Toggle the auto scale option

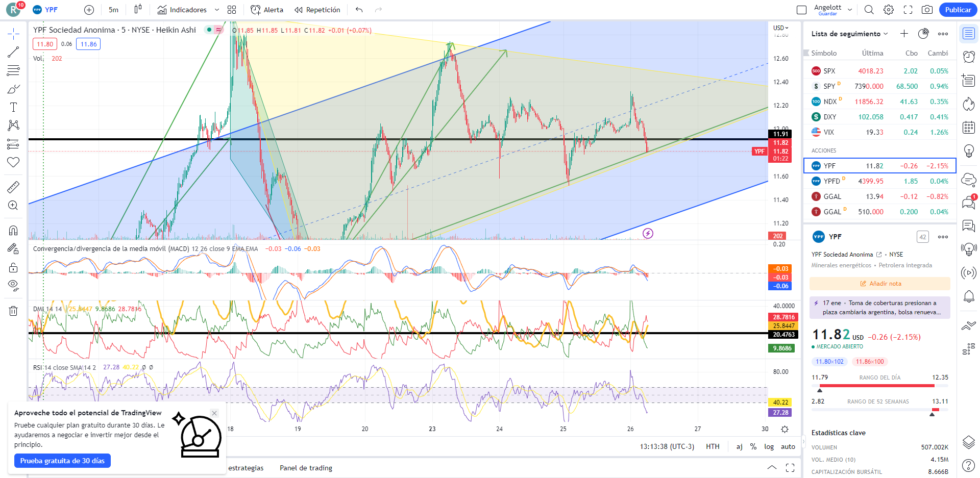point(788,446)
